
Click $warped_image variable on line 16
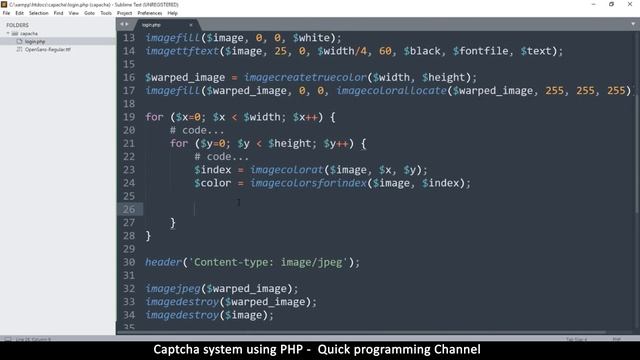pyautogui.click(x=185, y=78)
